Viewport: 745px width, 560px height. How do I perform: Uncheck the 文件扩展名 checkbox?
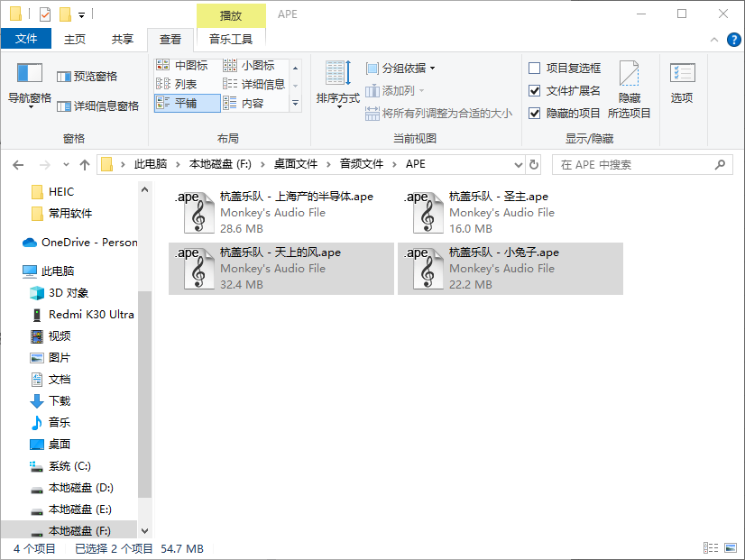click(x=533, y=88)
